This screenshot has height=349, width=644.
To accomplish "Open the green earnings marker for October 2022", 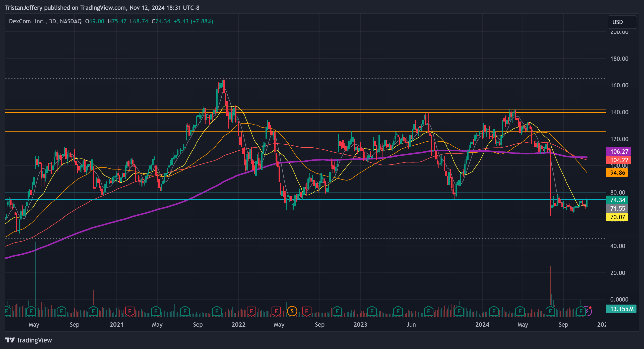I will click(x=337, y=311).
